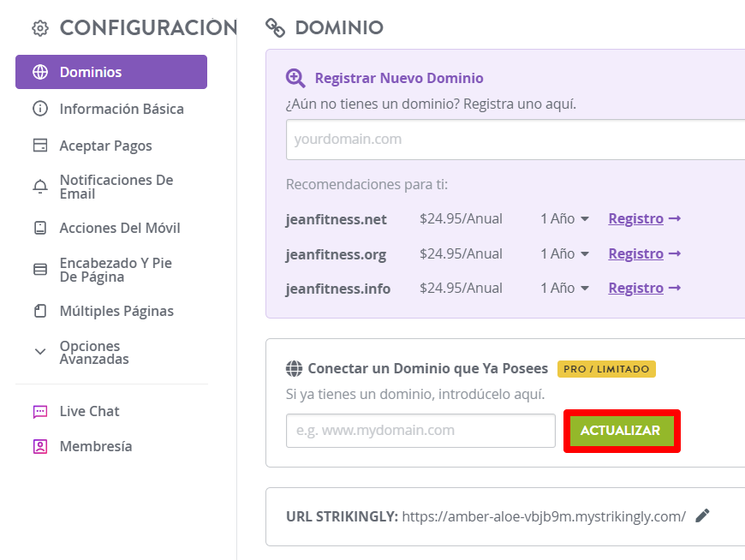Open the 1 Año dropdown for jeanfitness.info

[564, 288]
